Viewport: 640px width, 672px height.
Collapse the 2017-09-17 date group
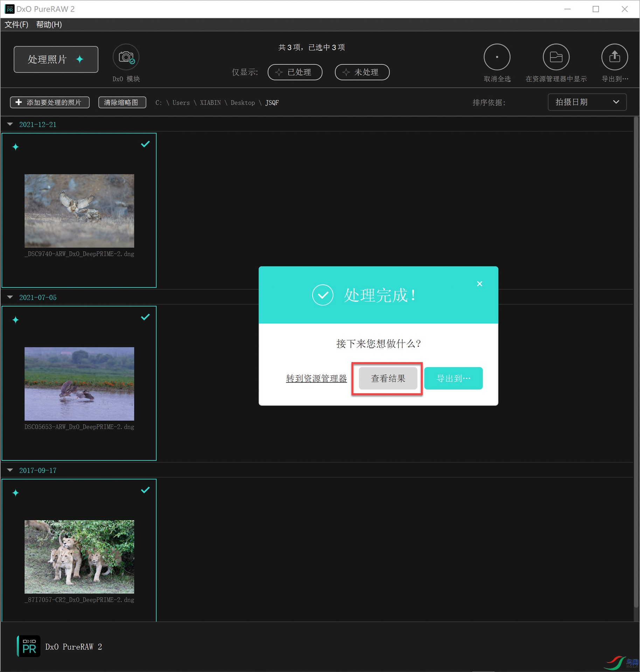tap(10, 470)
